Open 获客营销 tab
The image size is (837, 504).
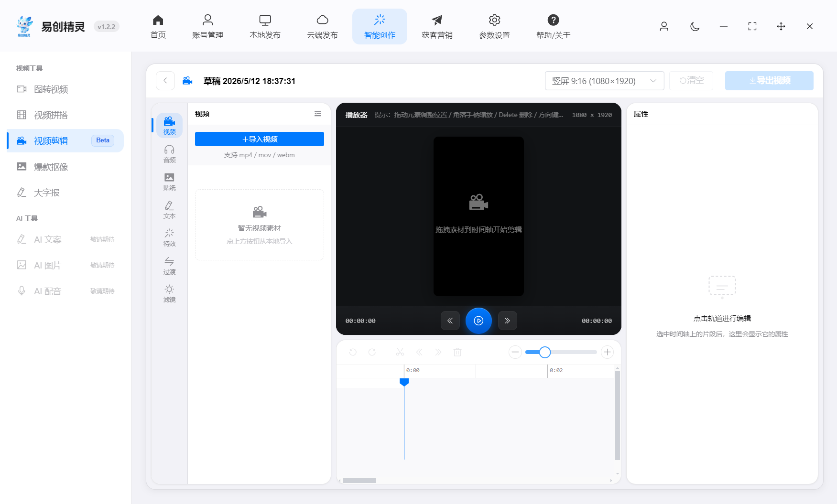click(x=437, y=27)
